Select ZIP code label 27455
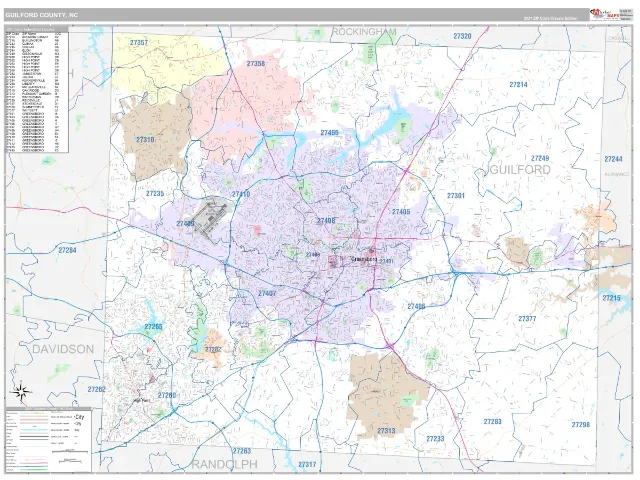This screenshot has width=640, height=480. [x=329, y=133]
